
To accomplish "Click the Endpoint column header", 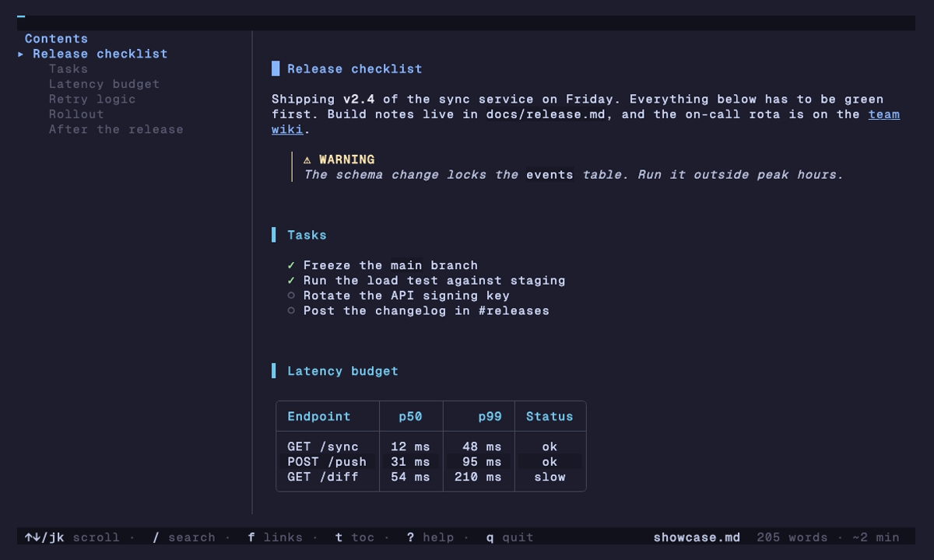I will tap(319, 416).
